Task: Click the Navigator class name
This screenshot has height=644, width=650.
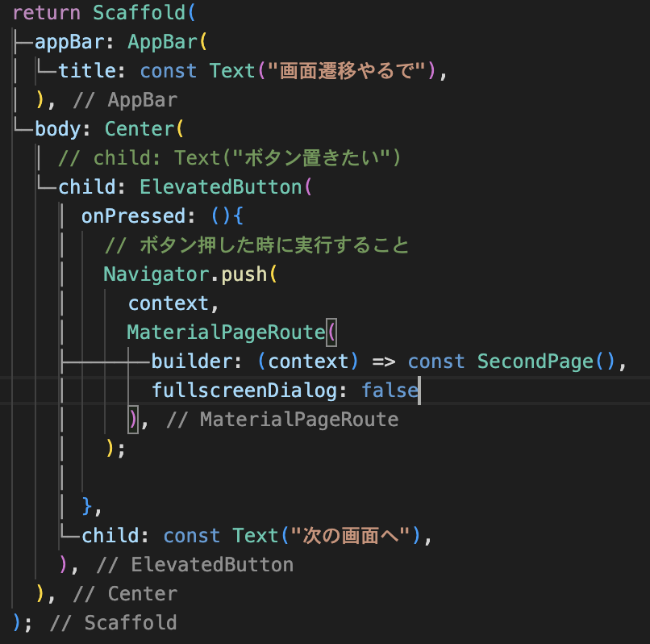Action: tap(156, 274)
